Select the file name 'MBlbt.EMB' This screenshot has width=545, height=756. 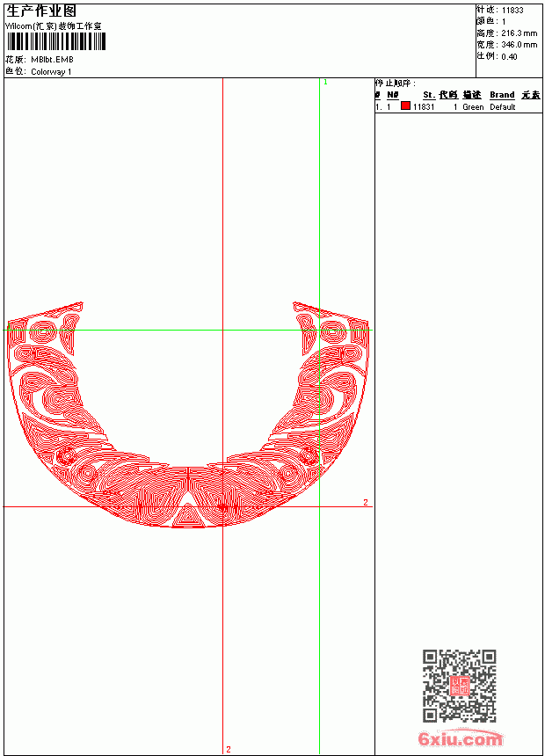point(52,60)
